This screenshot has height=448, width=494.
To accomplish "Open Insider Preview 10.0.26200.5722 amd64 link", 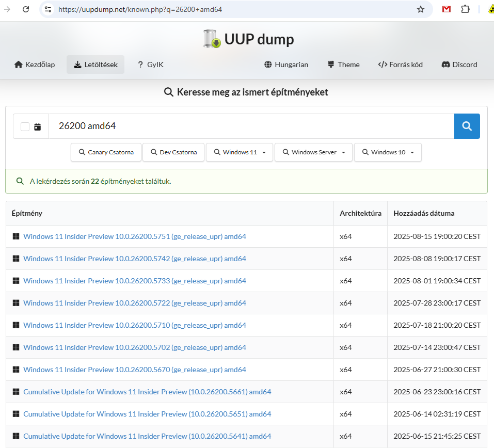I will (x=135, y=303).
